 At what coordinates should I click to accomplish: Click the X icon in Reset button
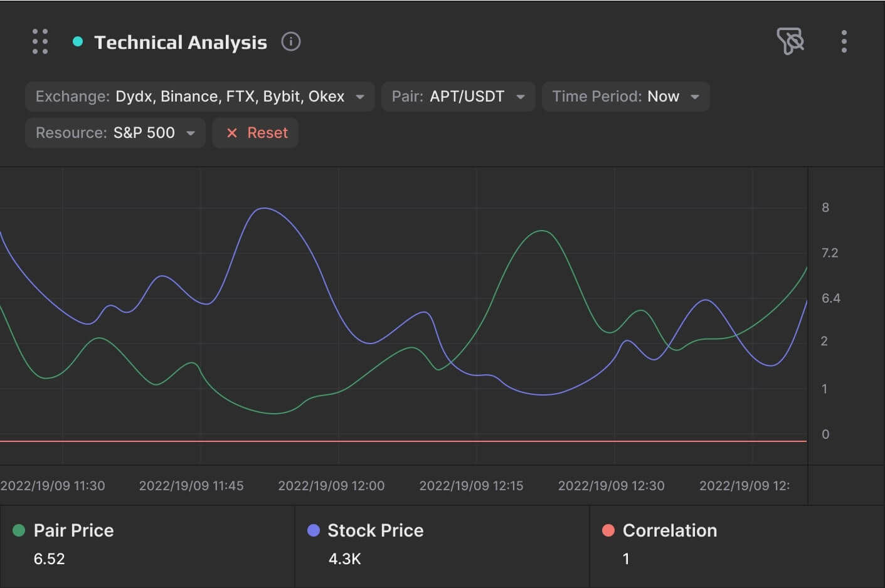tap(232, 133)
